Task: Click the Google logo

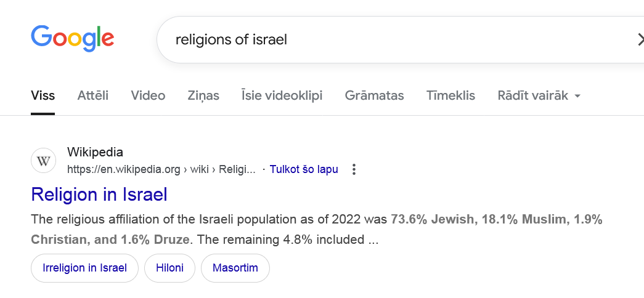Action: (73, 38)
